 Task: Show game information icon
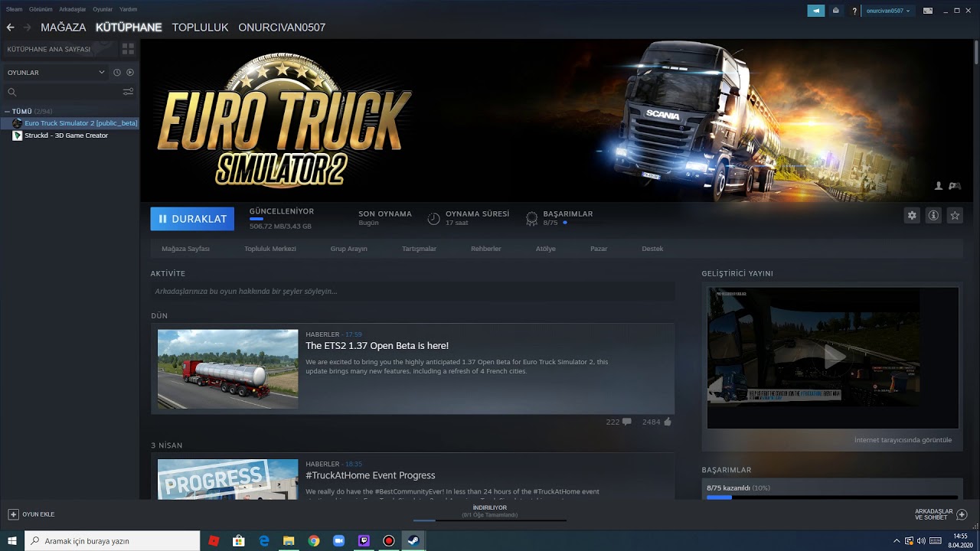click(x=933, y=216)
